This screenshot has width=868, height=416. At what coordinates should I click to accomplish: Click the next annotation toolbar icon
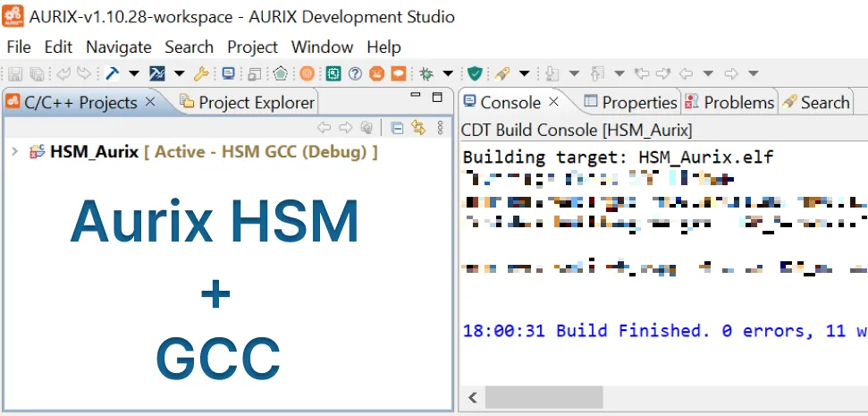pyautogui.click(x=552, y=73)
